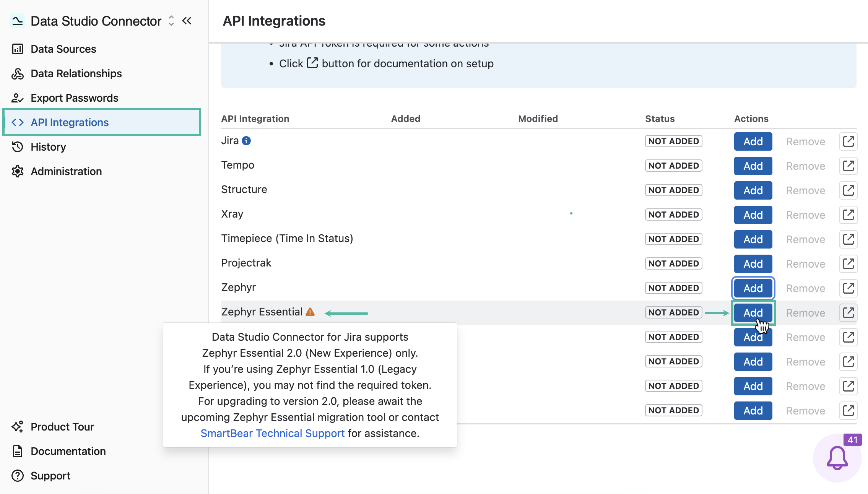Open the app switcher up-down chevrons
Viewport: 868px width, 494px height.
[171, 21]
